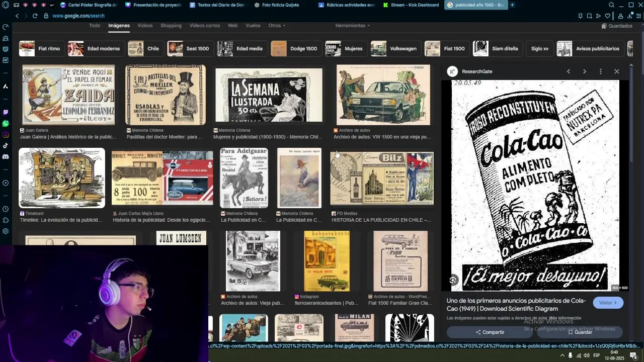Open the downloads icon in toolbar

tap(629, 16)
